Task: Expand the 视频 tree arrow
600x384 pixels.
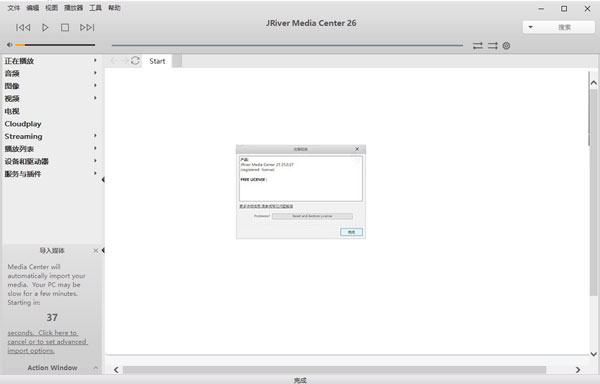Action: tap(95, 98)
